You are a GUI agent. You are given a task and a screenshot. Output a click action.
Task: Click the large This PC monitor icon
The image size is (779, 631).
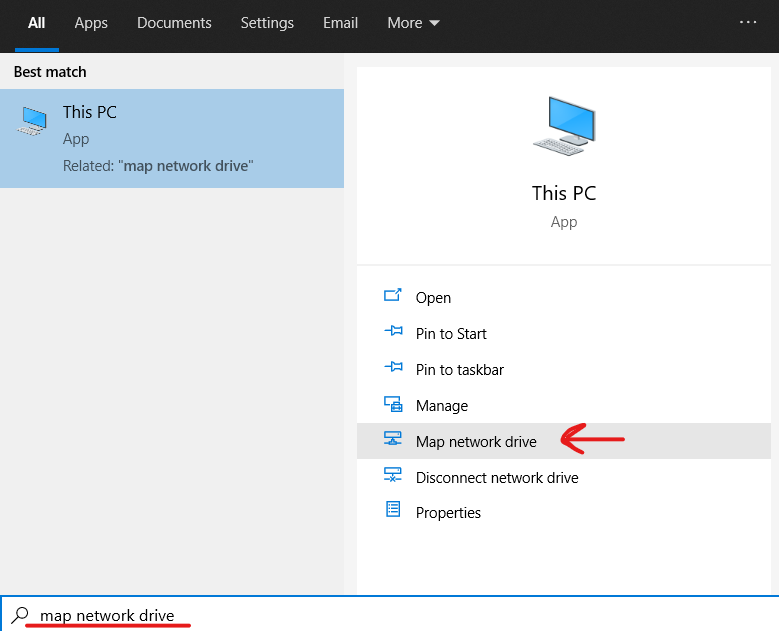[x=563, y=127]
